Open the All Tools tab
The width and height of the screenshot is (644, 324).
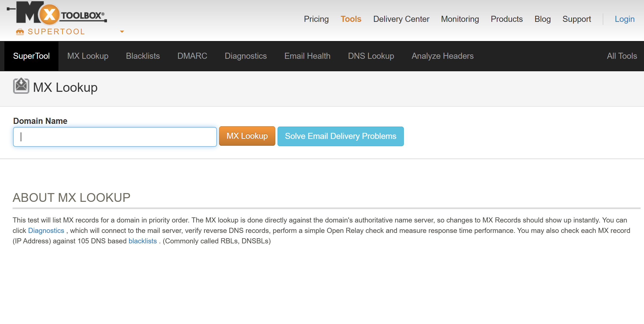[622, 56]
